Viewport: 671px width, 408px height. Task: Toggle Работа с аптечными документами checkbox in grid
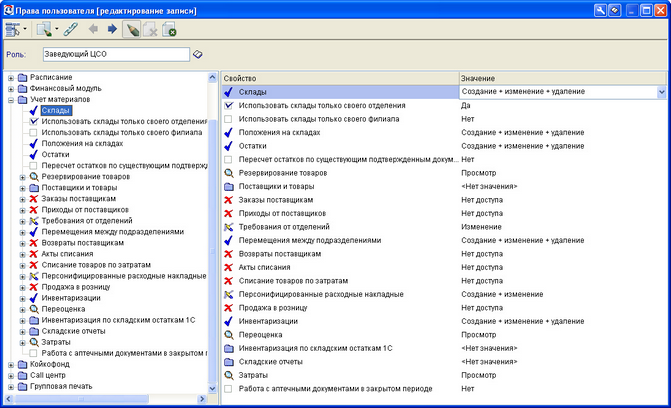[x=229, y=389]
